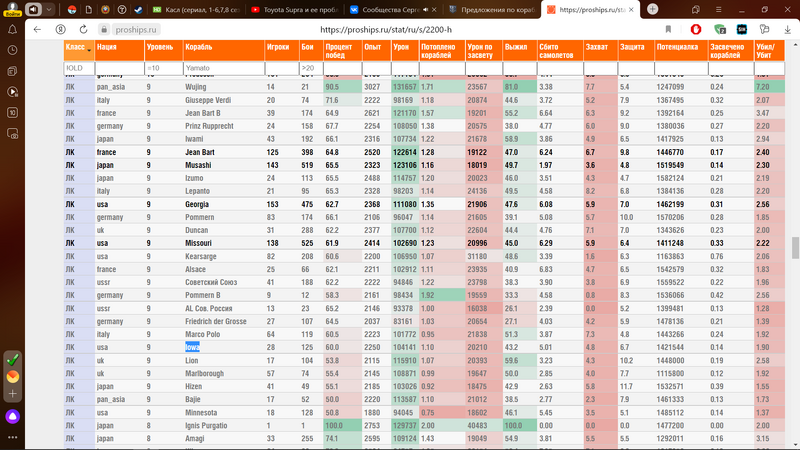Screen dimensions: 800x450
Task: Click the Friedrich der Grosse ship name
Action: 216,321
